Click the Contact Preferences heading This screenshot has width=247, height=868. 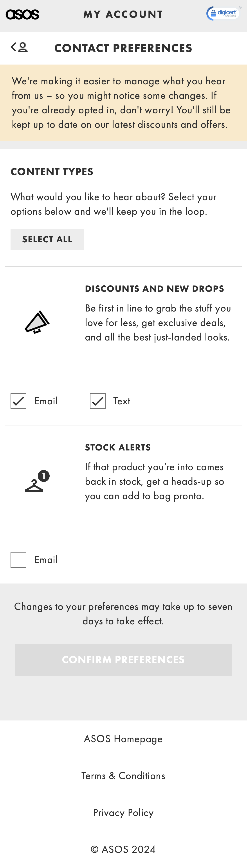pos(123,48)
